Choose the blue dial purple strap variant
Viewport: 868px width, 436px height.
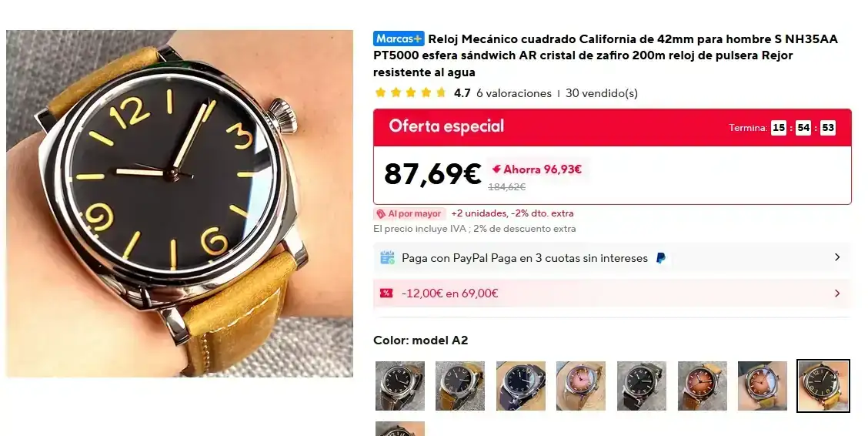521,386
